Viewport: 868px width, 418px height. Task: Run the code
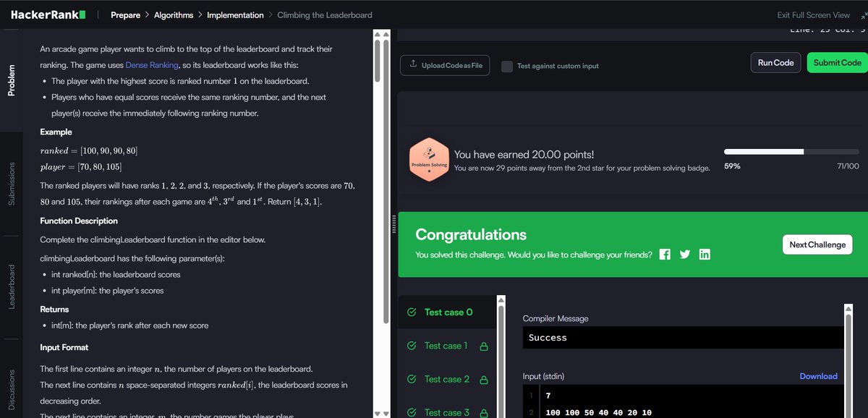(x=775, y=62)
